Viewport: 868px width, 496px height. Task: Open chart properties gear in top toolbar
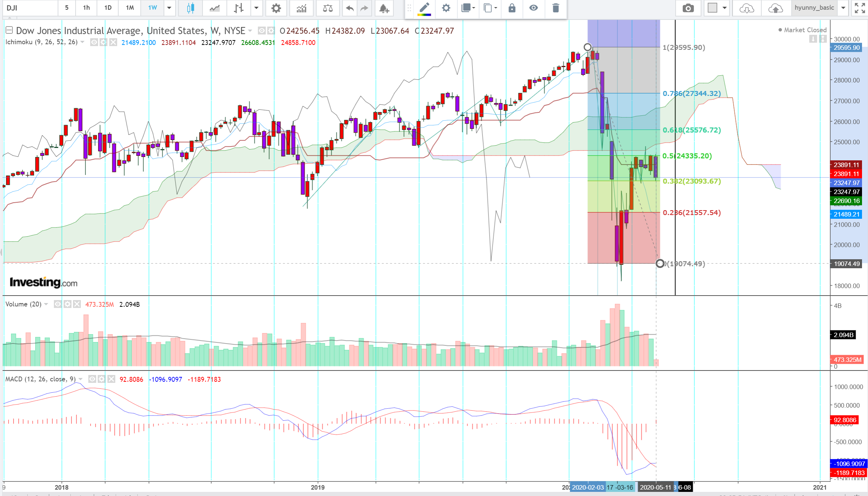click(276, 8)
